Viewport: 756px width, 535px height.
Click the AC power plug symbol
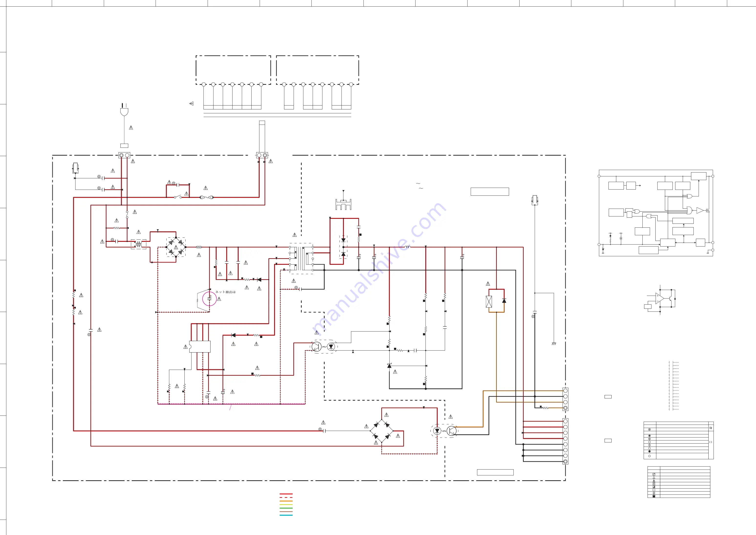[124, 110]
